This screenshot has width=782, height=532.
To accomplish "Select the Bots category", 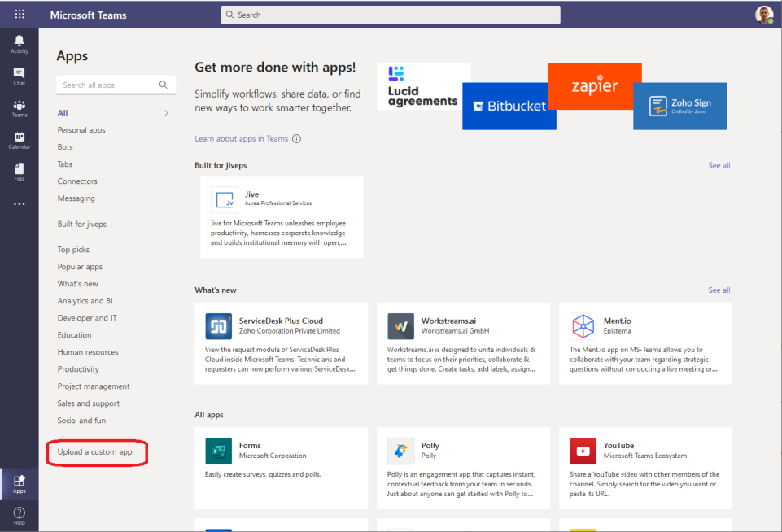I will (x=65, y=146).
